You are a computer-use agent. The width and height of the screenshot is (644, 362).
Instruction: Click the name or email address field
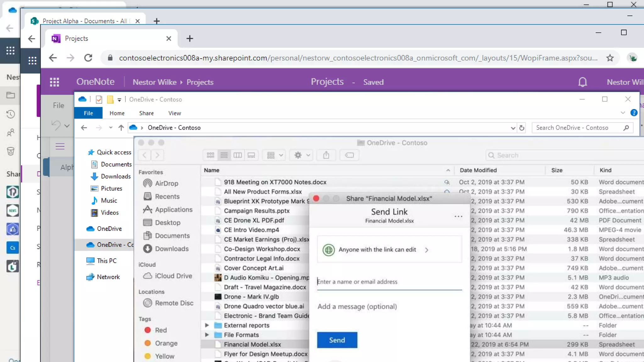(x=389, y=282)
